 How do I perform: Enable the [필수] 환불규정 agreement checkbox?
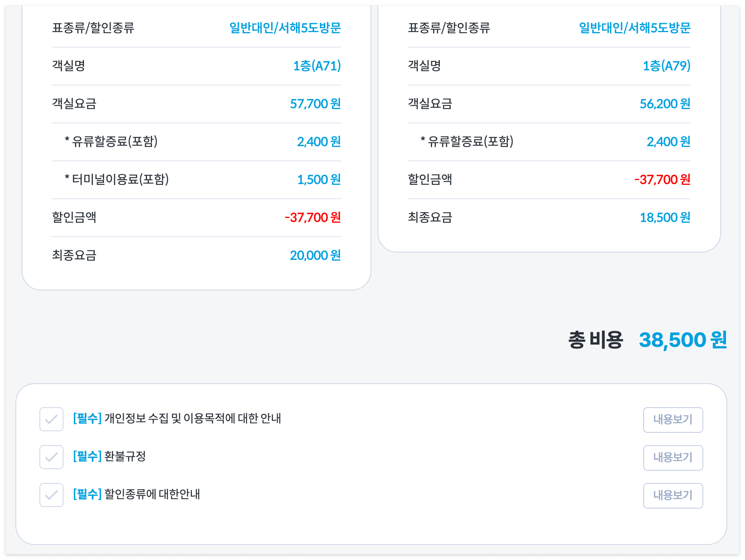(x=51, y=458)
